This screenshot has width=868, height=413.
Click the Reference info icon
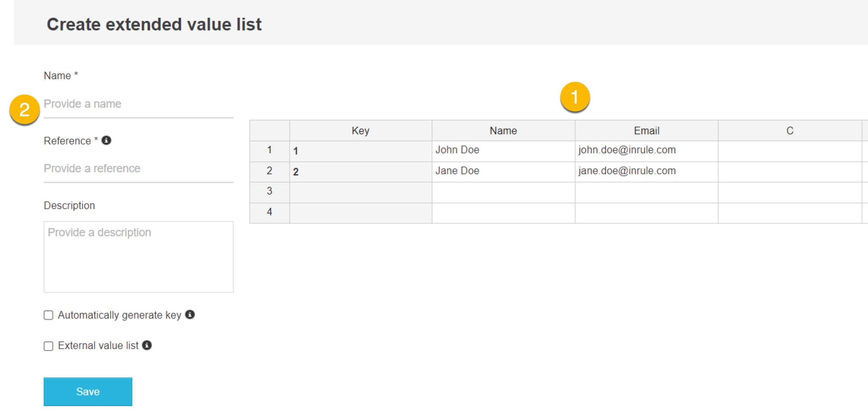(106, 140)
